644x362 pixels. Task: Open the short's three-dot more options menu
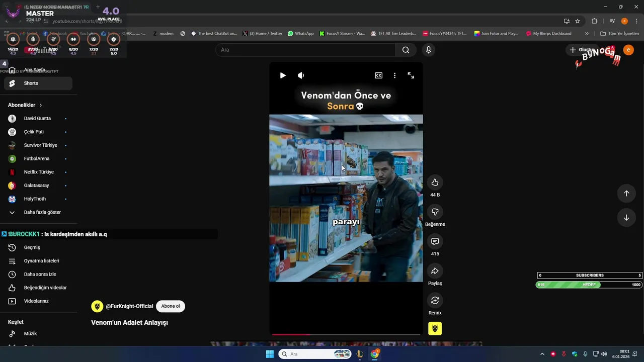pos(394,75)
